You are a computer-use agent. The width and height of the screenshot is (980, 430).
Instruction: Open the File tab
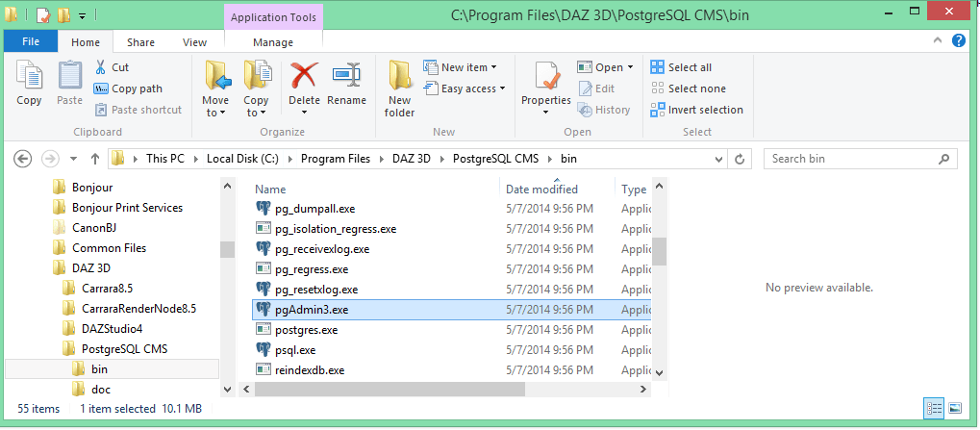[31, 42]
